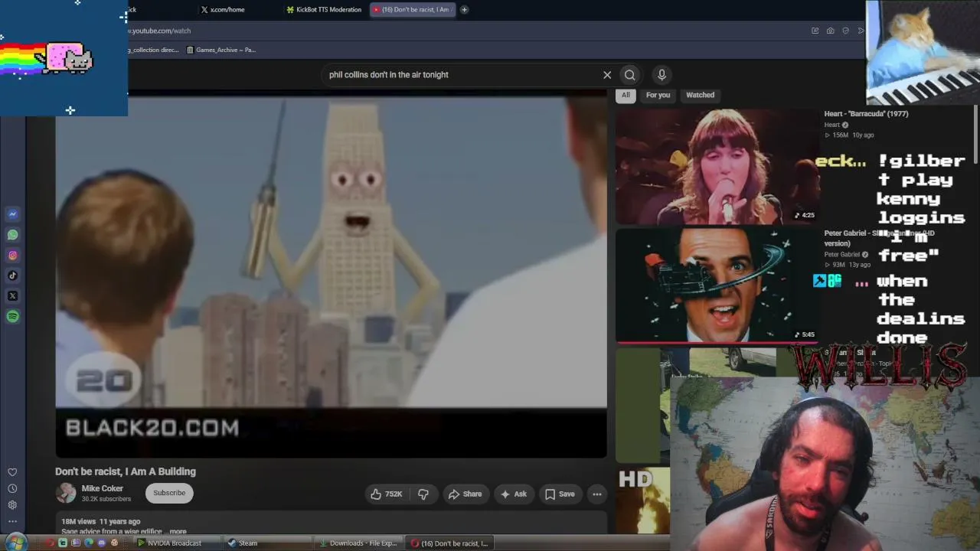Screen dimensions: 980x551
Task: Open the Heart Barracuda video thumbnail
Action: pyautogui.click(x=717, y=166)
